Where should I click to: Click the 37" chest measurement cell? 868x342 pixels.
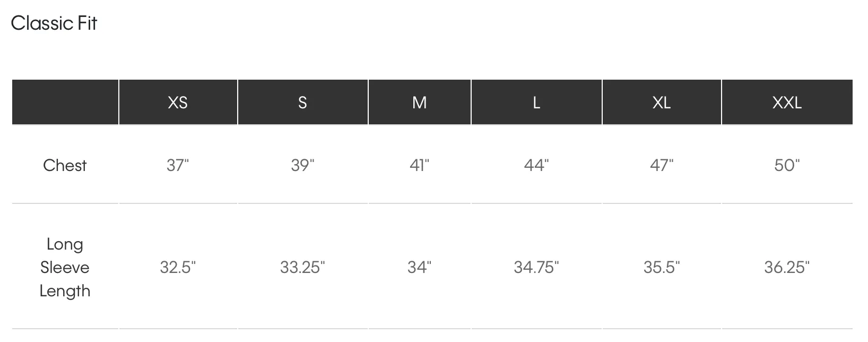tap(178, 165)
